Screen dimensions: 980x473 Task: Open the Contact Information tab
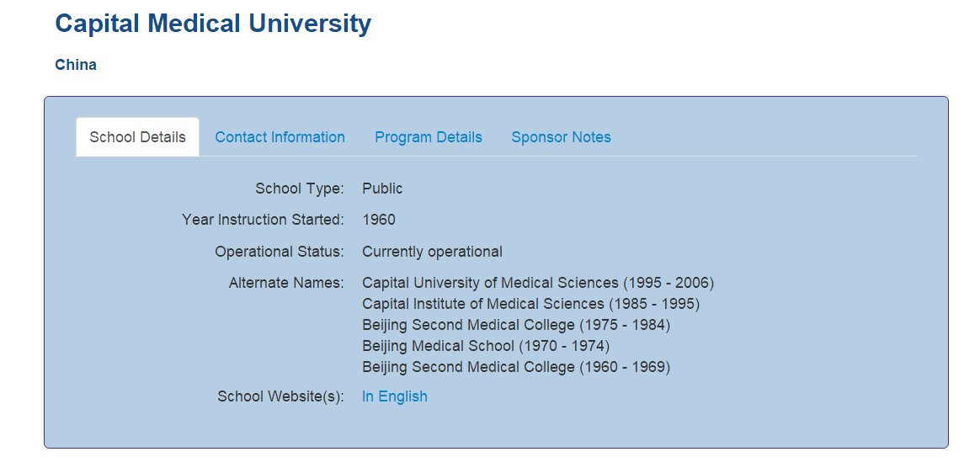(x=280, y=137)
